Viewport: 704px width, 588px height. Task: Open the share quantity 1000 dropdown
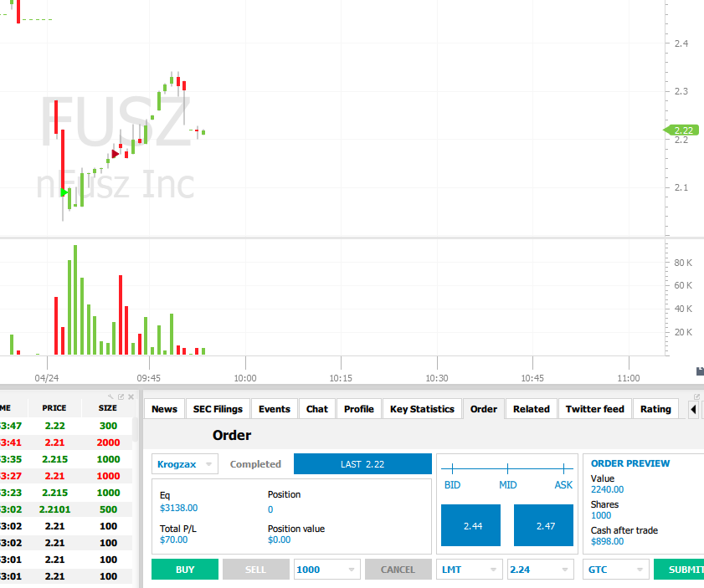(326, 569)
